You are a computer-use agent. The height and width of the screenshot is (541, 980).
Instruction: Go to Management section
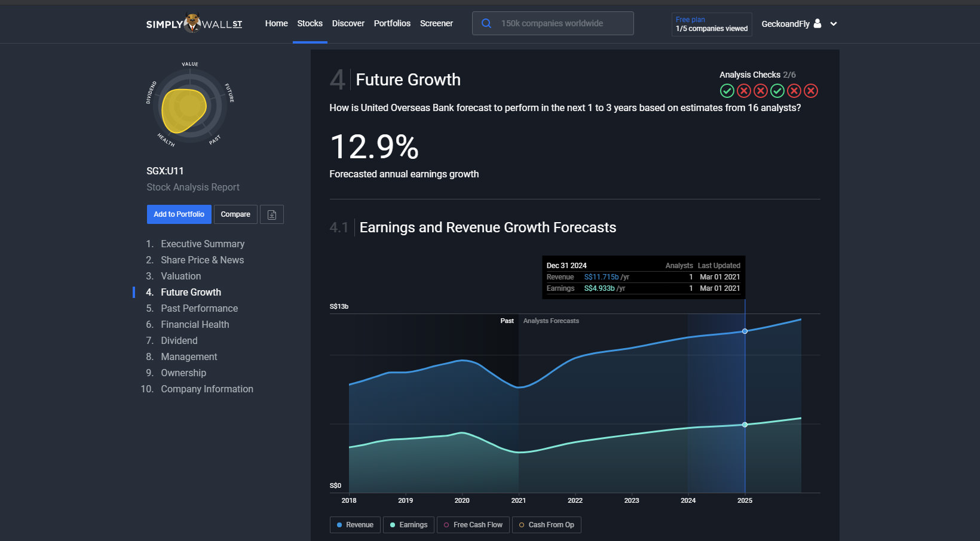(x=189, y=356)
